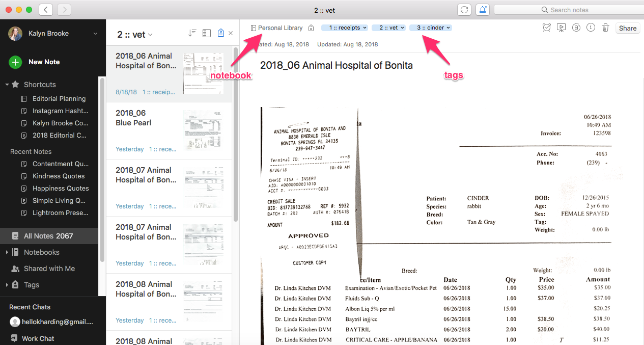Open the Lightroom Prese... recent note

[61, 213]
